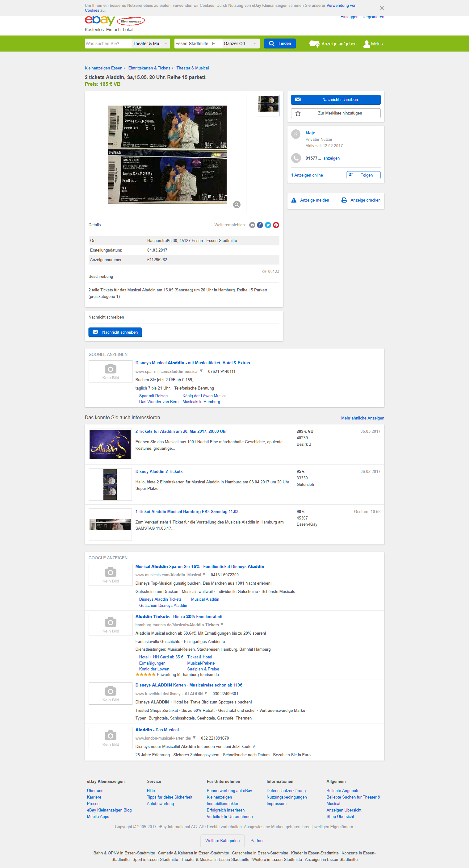Image resolution: width=469 pixels, height=868 pixels.
Task: Open ad Aladdin Tickets Bis zu 20% Familenrabatt
Action: pos(179,617)
